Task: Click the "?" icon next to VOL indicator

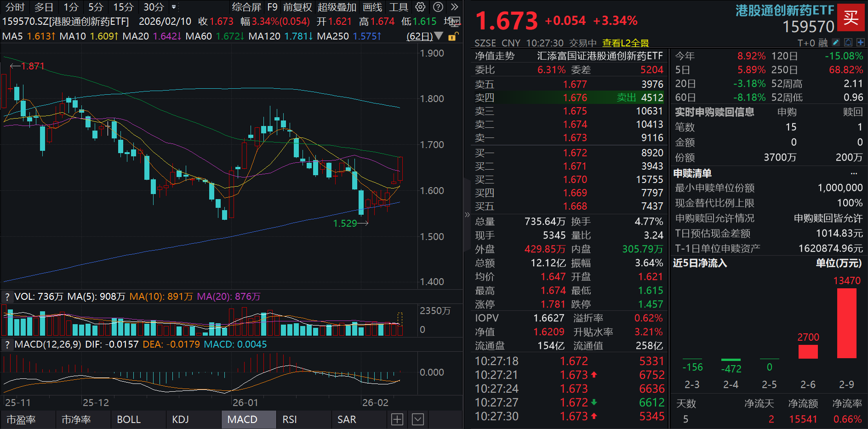Action: point(6,297)
